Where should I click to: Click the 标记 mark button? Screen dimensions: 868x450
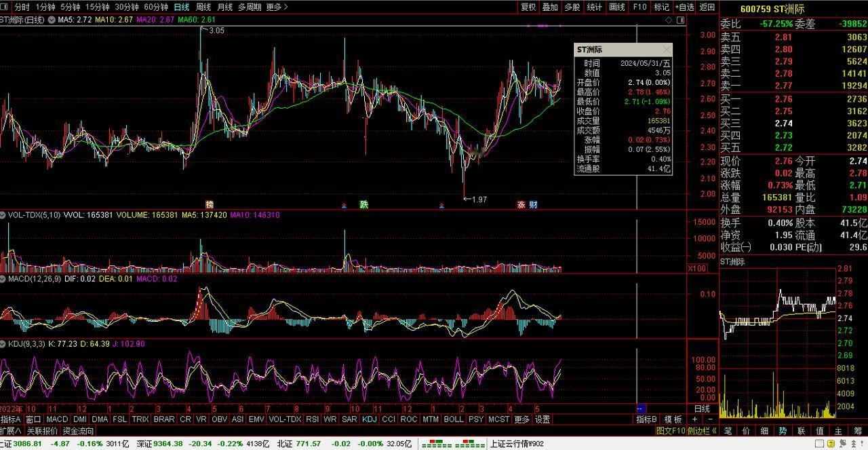pyautogui.click(x=661, y=7)
